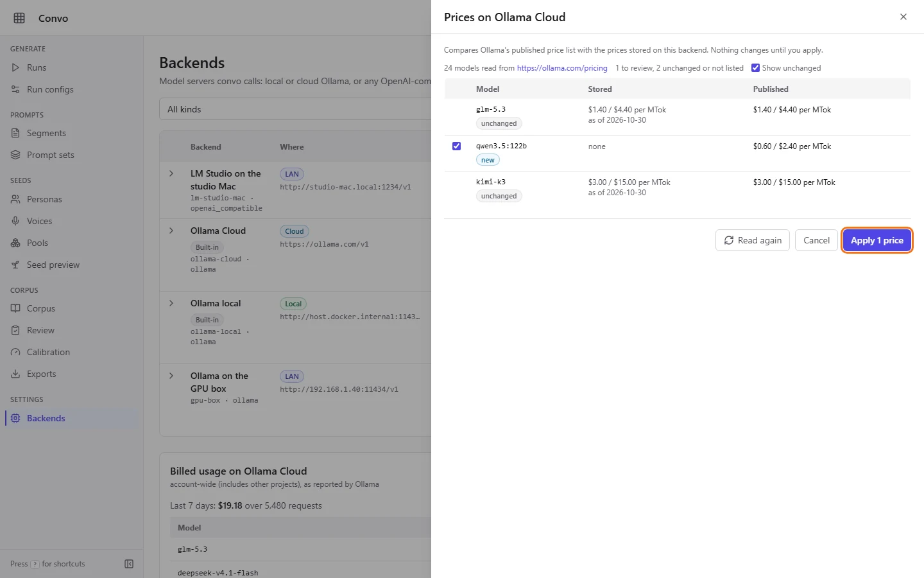Viewport: 924px width, 578px height.
Task: Expand the Ollama local backend row
Action: (x=171, y=303)
